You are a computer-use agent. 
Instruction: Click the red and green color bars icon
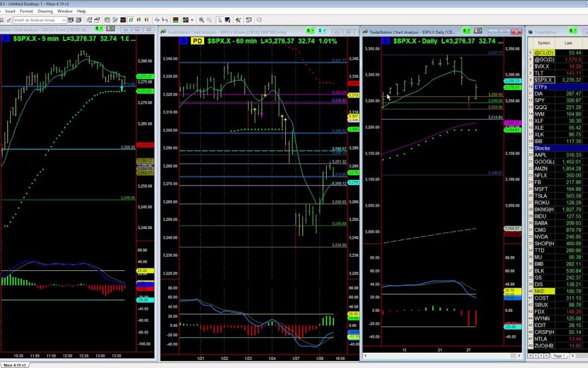point(175,20)
